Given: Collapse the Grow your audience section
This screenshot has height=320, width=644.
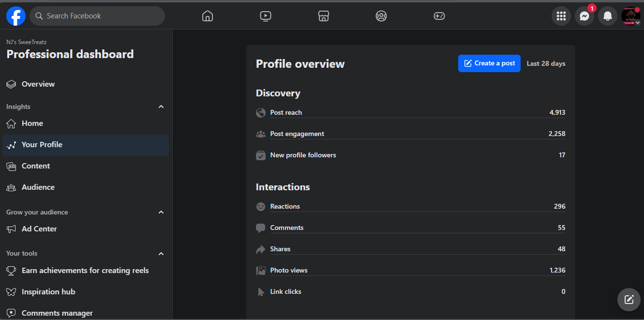Looking at the screenshot, I should (x=161, y=212).
